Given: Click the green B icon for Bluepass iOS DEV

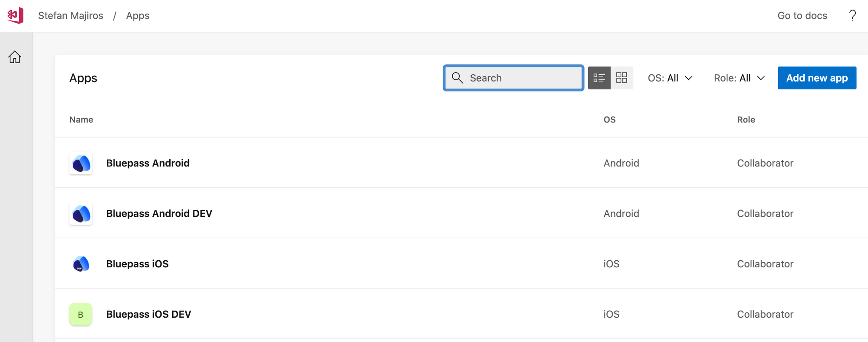Looking at the screenshot, I should point(81,314).
